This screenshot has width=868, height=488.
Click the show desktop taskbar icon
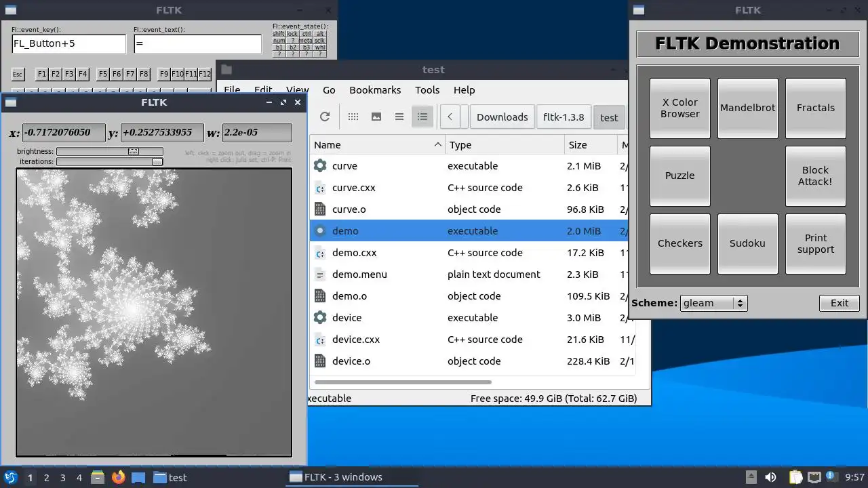138,477
